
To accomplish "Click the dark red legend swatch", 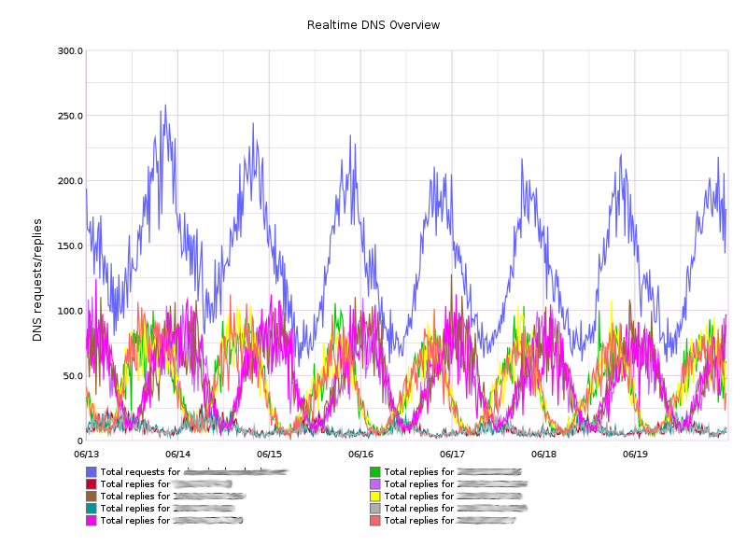I will click(x=91, y=484).
